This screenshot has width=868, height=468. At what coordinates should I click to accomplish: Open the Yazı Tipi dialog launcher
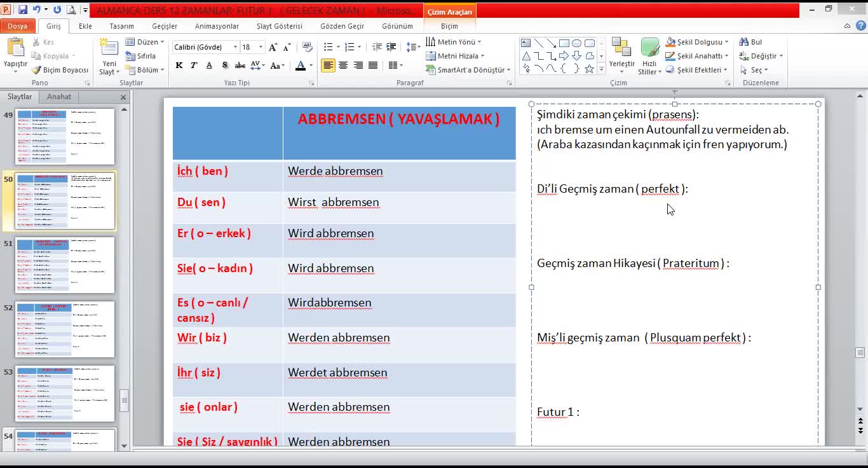[x=311, y=83]
